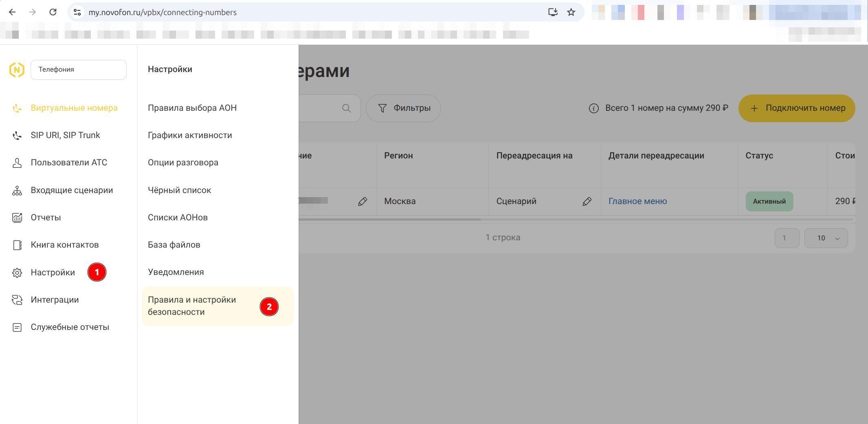The height and width of the screenshot is (424, 868).
Task: Click the Novofon logo icon
Action: click(17, 70)
